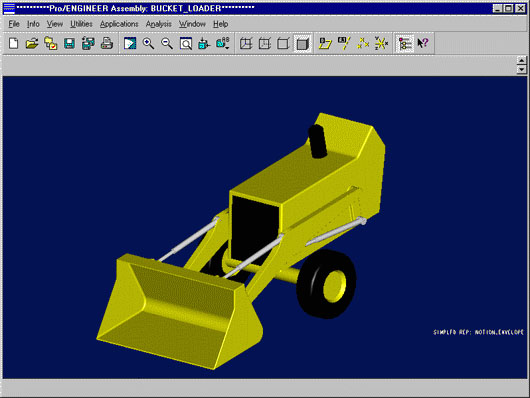The height and width of the screenshot is (398, 530).
Task: Open a file using the folder icon
Action: tap(32, 43)
